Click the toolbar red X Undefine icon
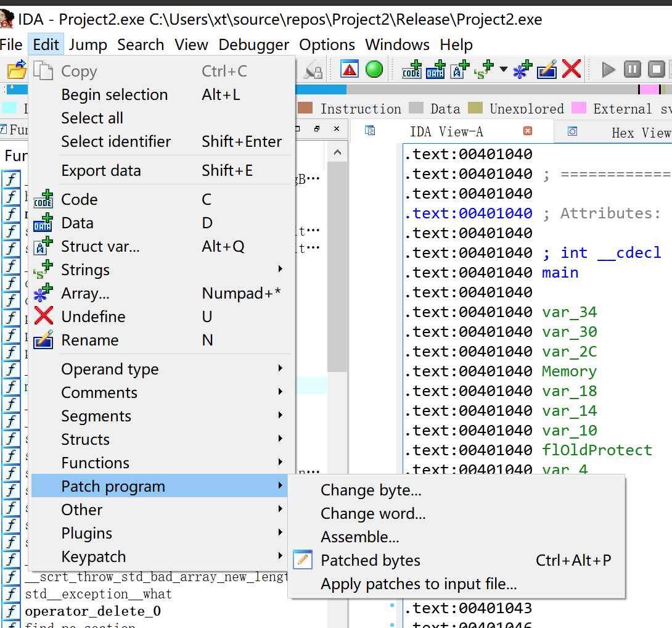The height and width of the screenshot is (628, 672). tap(572, 68)
